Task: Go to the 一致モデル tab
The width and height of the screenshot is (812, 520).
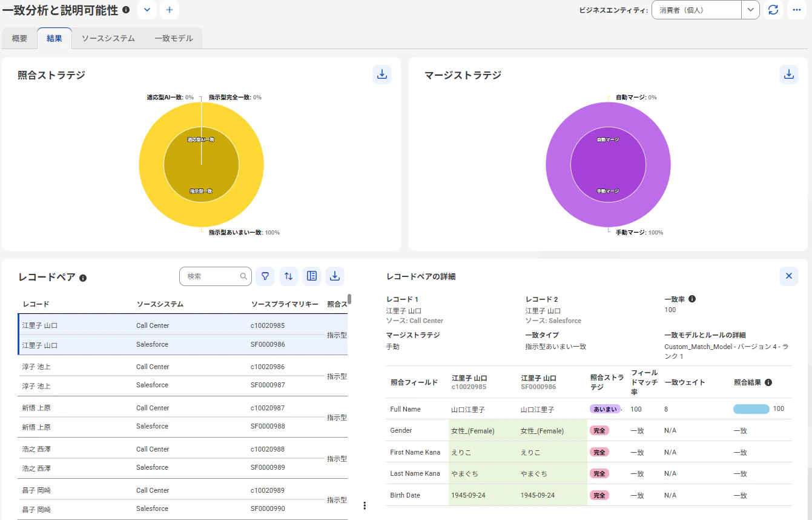Action: (x=174, y=38)
